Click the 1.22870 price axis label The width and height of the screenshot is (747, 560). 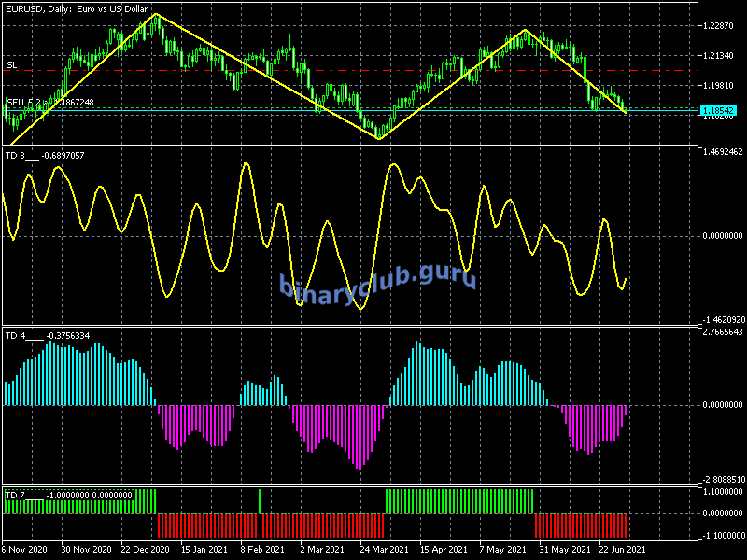pos(720,25)
